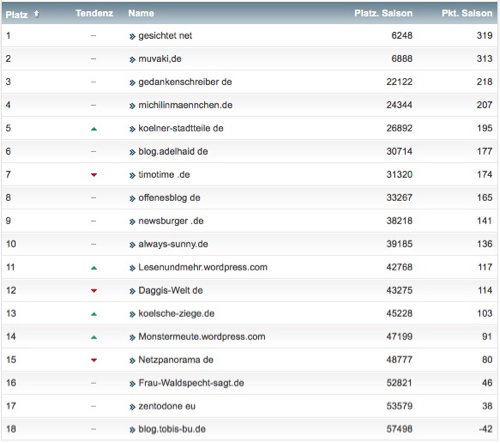
Task: Select season rank value 24344
Action: (x=399, y=105)
